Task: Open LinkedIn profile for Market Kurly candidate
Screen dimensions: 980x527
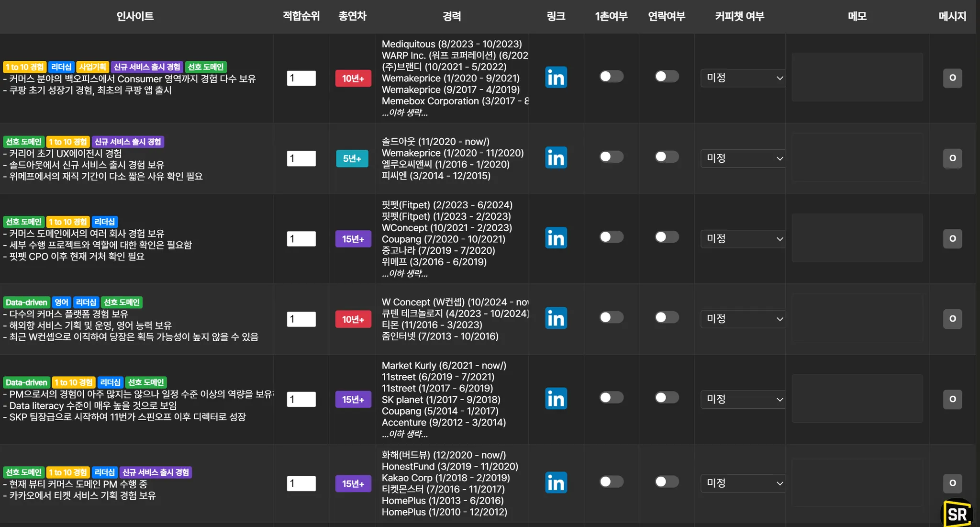Action: (x=556, y=399)
